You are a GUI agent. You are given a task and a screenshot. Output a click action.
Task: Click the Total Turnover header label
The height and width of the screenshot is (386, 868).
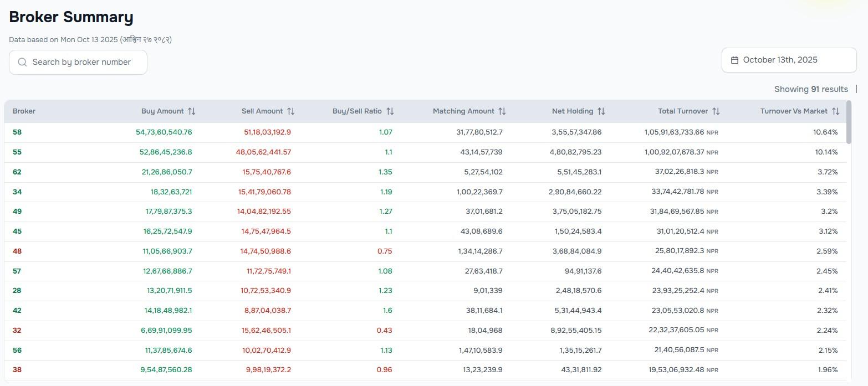(682, 111)
